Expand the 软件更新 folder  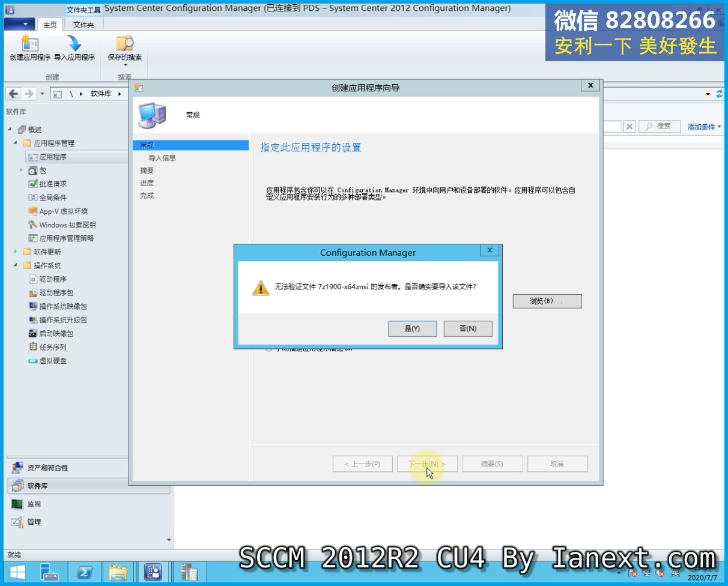point(16,252)
